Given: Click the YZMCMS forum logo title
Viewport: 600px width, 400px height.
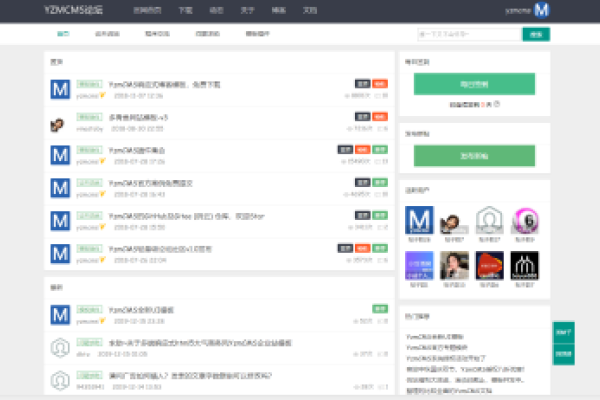Looking at the screenshot, I should 73,10.
